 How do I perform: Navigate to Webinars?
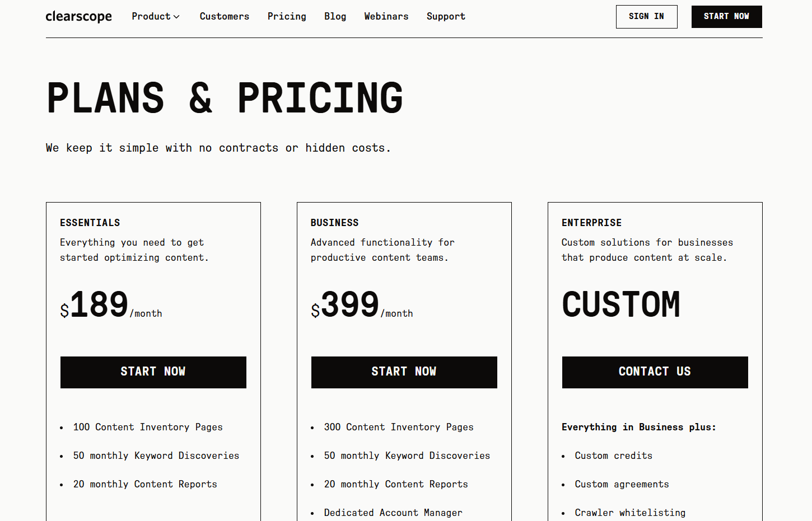coord(386,17)
